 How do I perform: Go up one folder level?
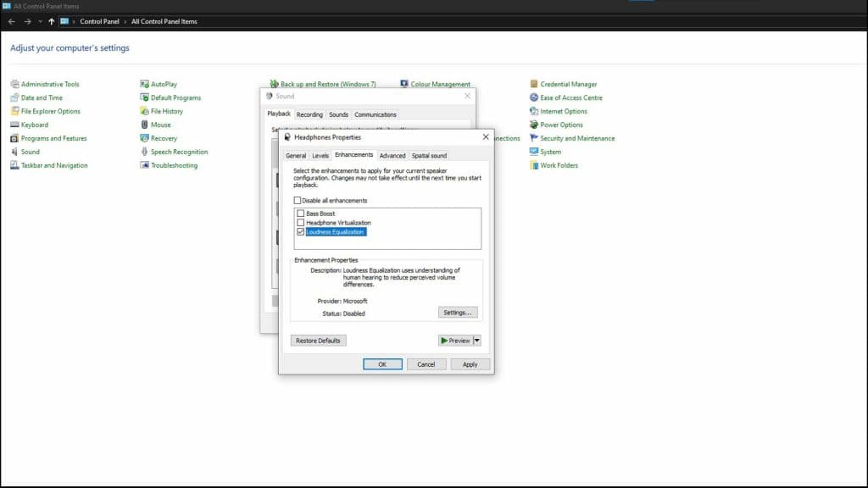pos(52,21)
